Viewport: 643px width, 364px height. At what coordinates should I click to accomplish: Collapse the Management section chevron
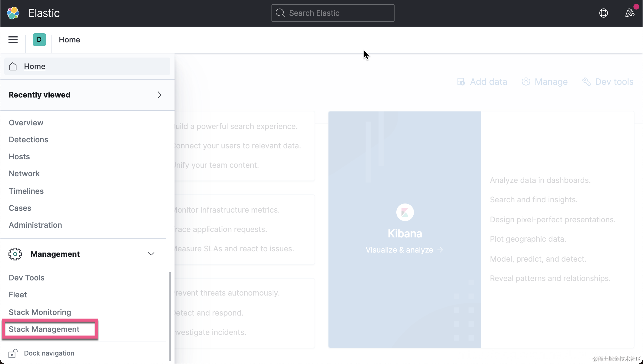(x=151, y=254)
